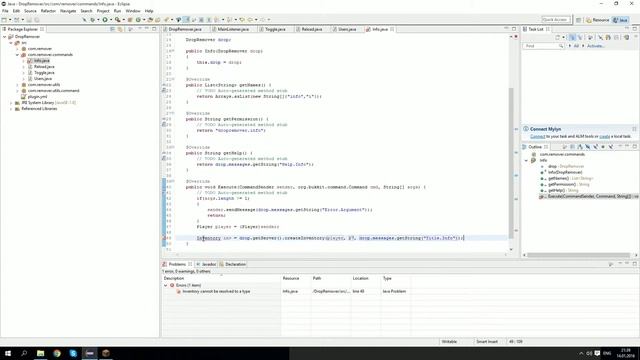Expand the com.remover.utils package
The width and height of the screenshot is (640, 360).
coord(18,84)
